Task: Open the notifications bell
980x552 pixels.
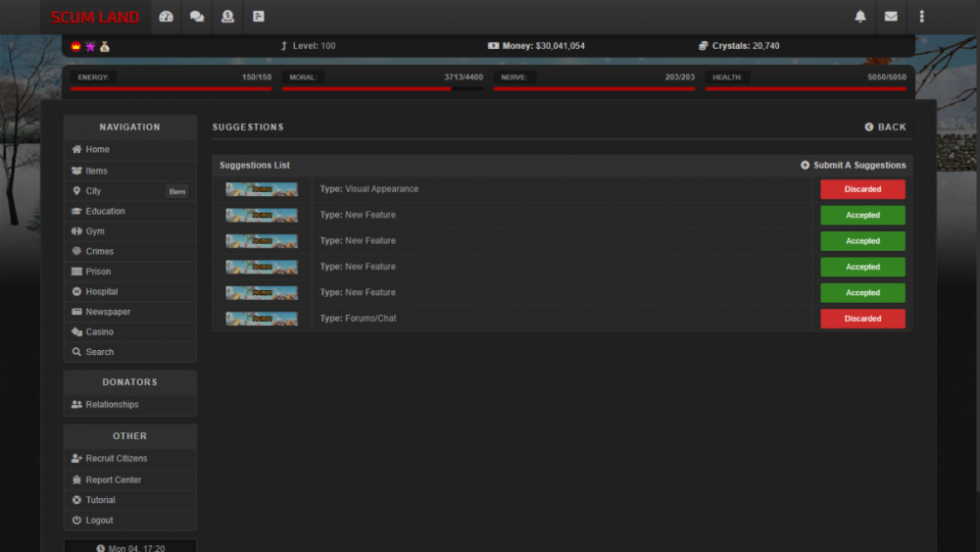Action: coord(860,17)
